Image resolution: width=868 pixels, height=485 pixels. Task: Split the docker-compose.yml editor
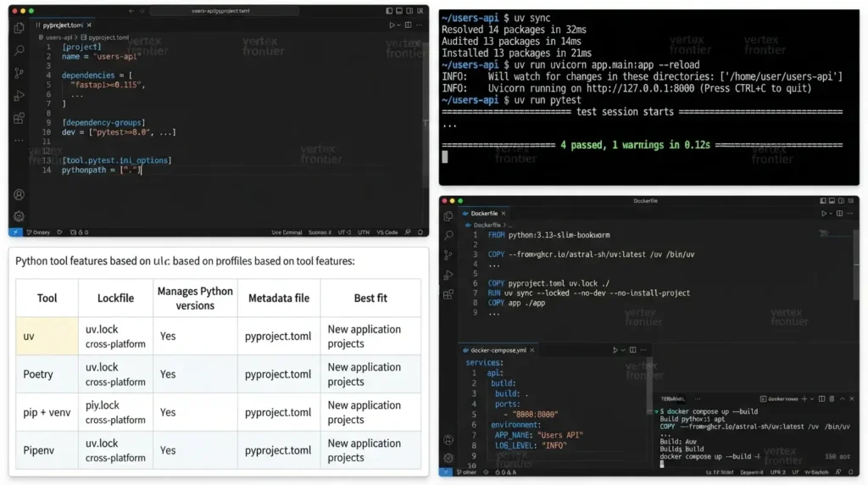click(x=632, y=350)
